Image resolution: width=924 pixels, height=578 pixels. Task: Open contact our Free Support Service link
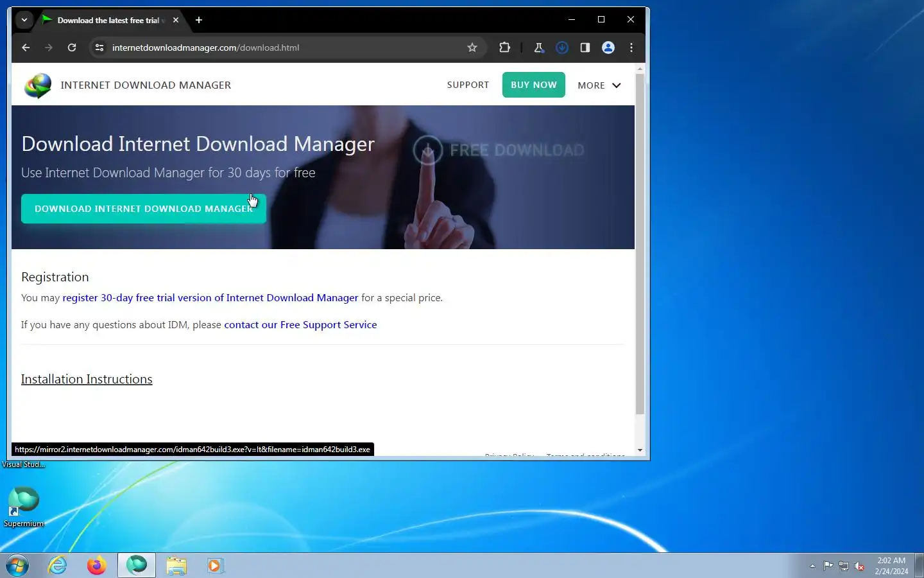click(300, 325)
